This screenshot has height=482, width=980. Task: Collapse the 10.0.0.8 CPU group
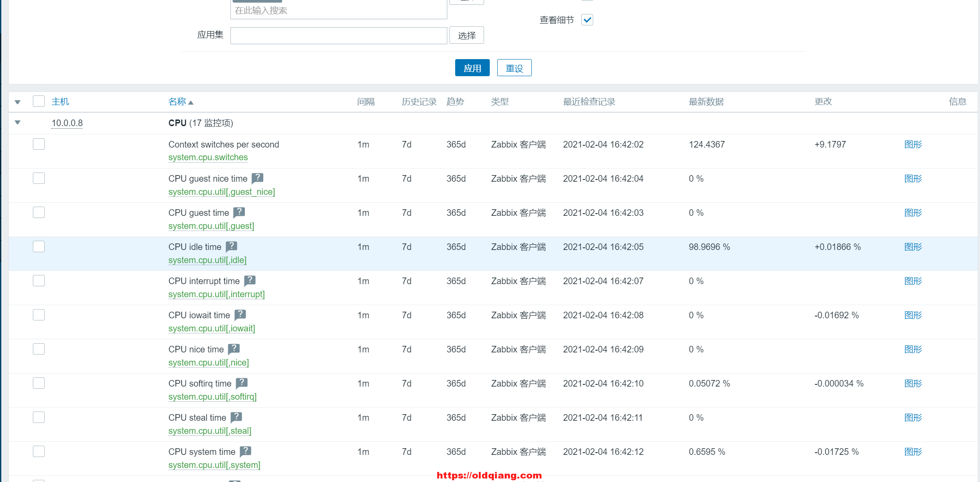tap(18, 123)
